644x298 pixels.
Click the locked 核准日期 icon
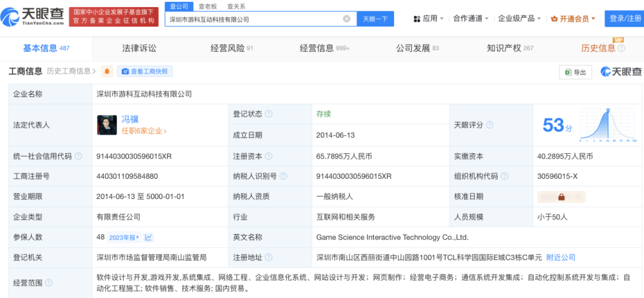[562, 197]
